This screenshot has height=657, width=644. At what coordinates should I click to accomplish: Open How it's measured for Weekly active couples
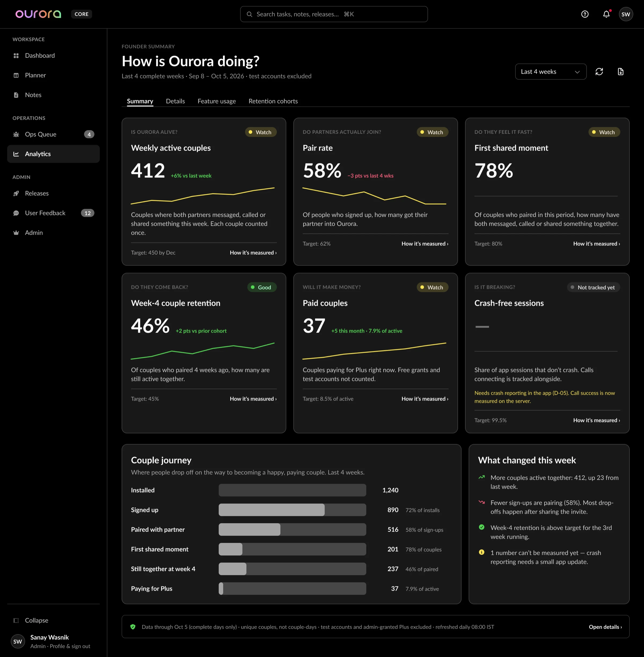(253, 253)
